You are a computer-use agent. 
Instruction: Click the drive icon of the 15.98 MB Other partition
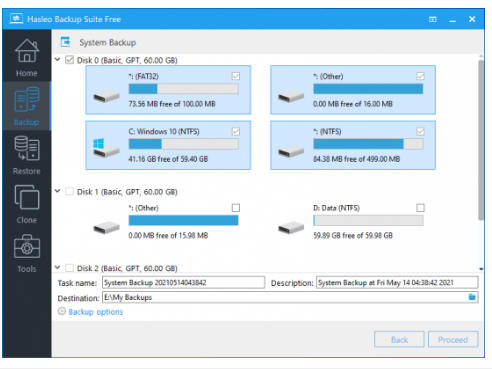106,228
